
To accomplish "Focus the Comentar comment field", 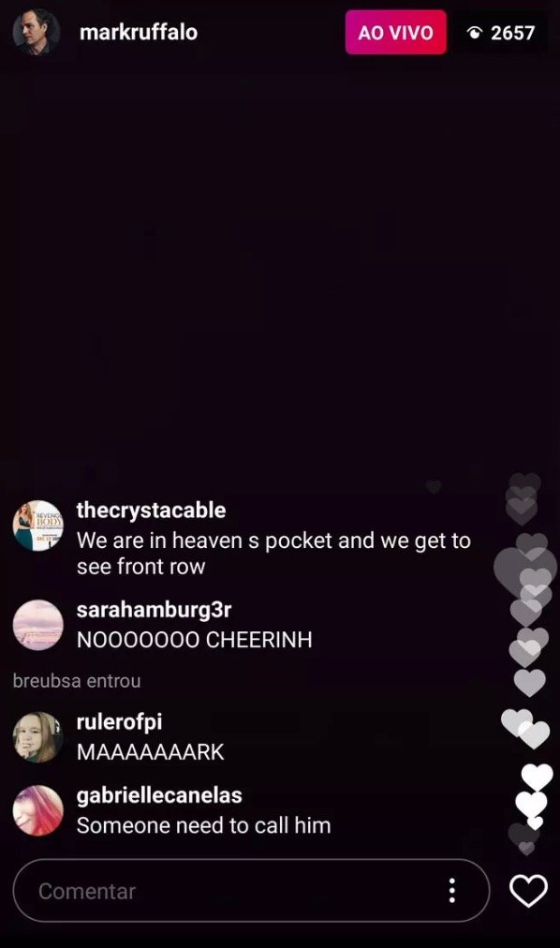I will pos(251,891).
